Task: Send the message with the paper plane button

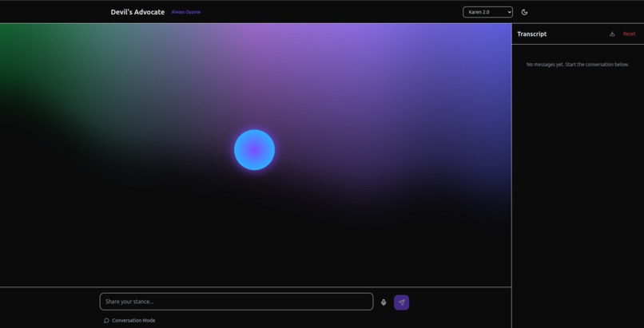Action: tap(402, 302)
